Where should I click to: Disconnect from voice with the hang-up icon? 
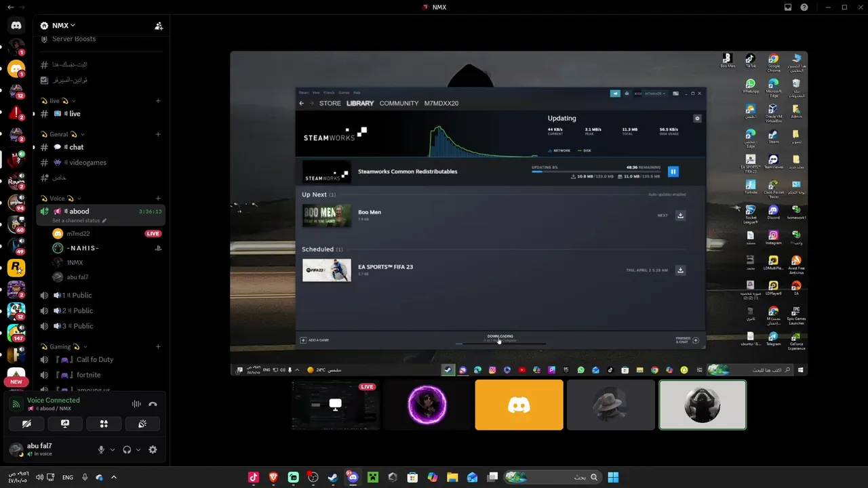point(153,404)
